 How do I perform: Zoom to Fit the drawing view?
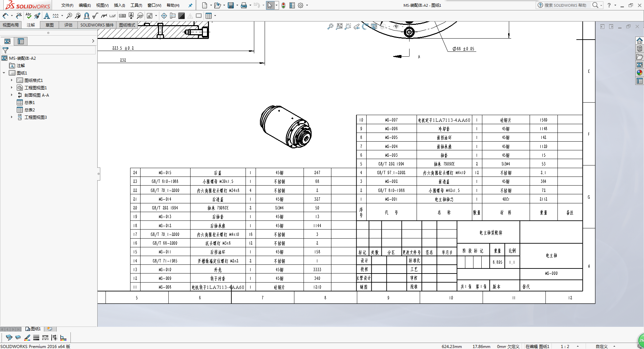click(x=339, y=26)
